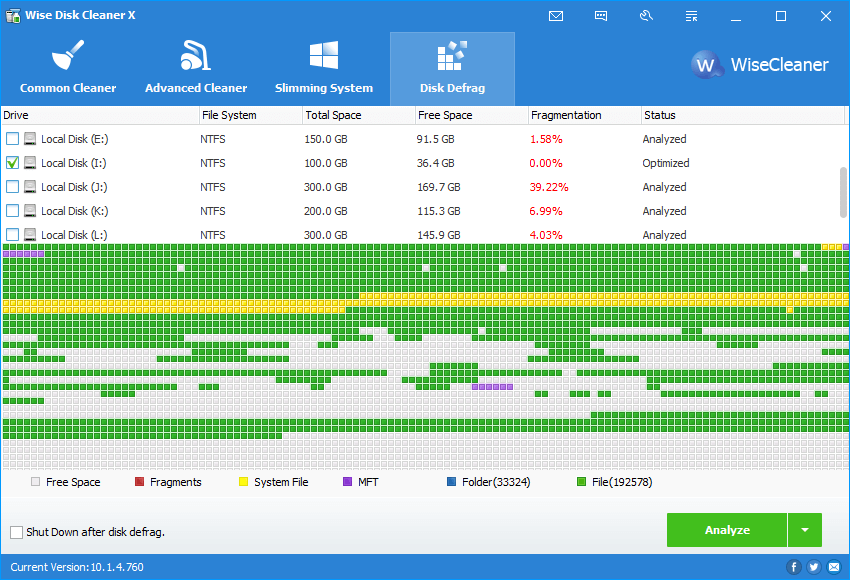The height and width of the screenshot is (580, 850).
Task: Close the Wise Disk Cleaner window
Action: pos(826,16)
